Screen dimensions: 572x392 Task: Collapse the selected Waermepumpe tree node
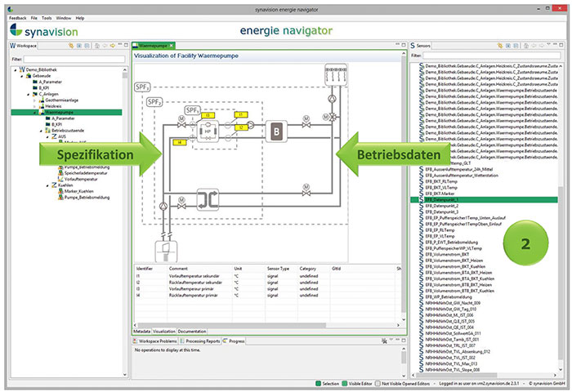pos(34,113)
